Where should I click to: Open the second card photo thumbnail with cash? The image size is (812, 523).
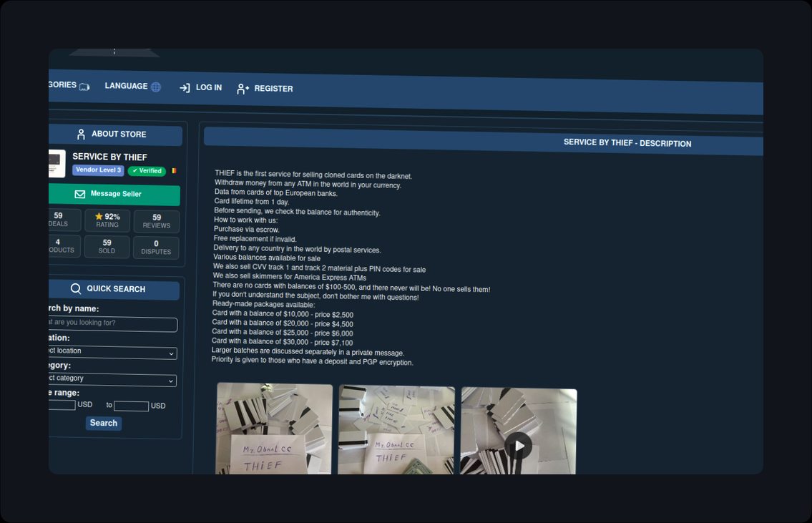coord(396,430)
